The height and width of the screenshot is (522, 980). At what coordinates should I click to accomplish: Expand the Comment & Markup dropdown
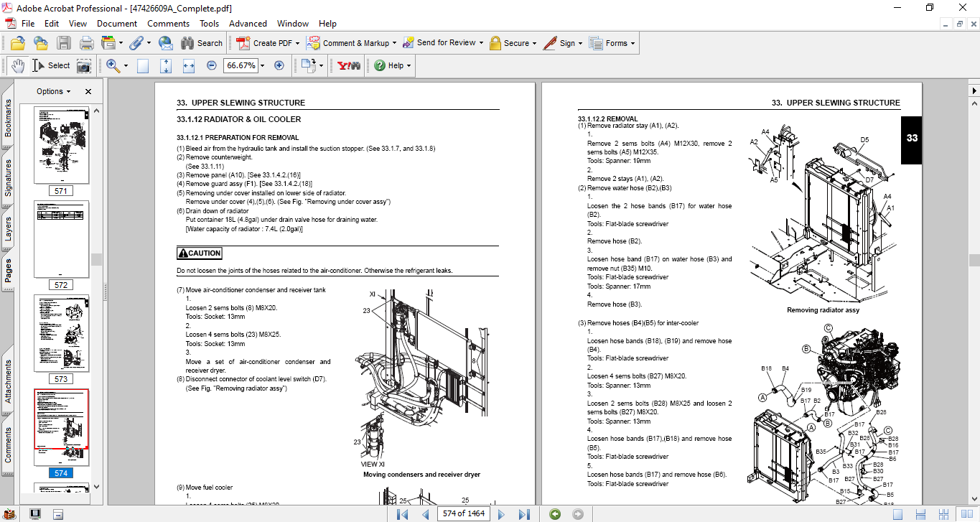393,43
